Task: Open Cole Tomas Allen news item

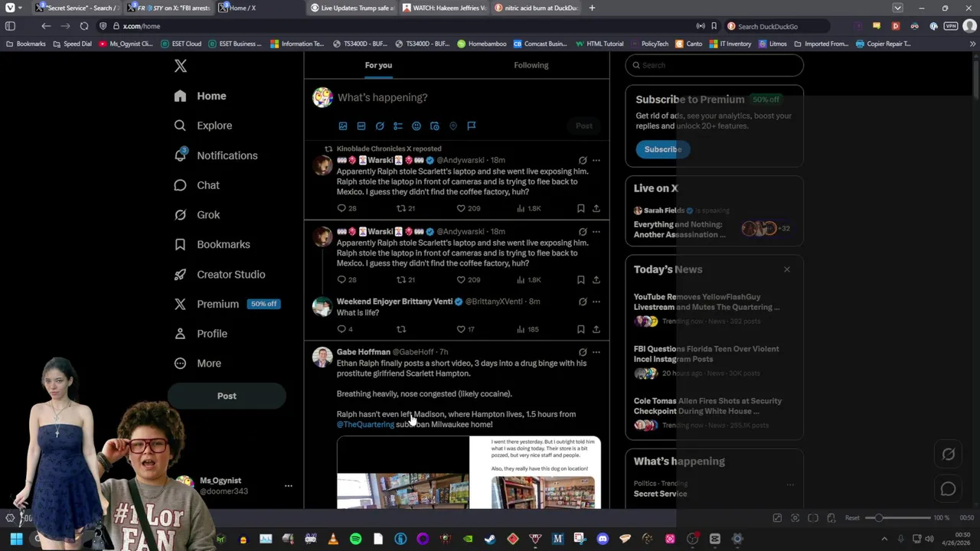Action: (714, 413)
